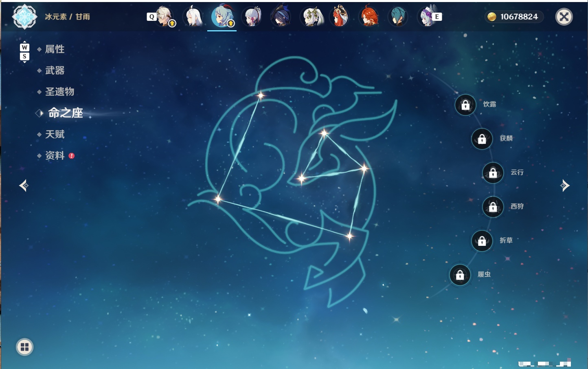Go to the next character with right arrow

tap(565, 186)
